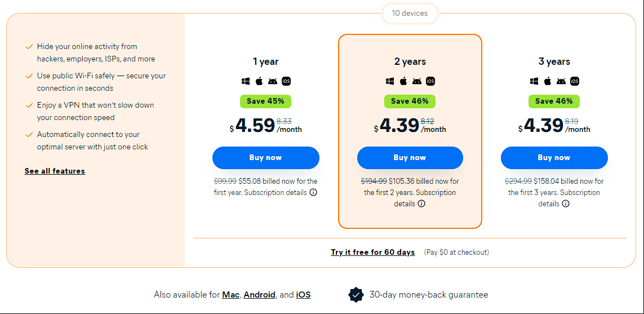
Task: Click the Save 46% badge on 2 years plan
Action: pos(410,101)
